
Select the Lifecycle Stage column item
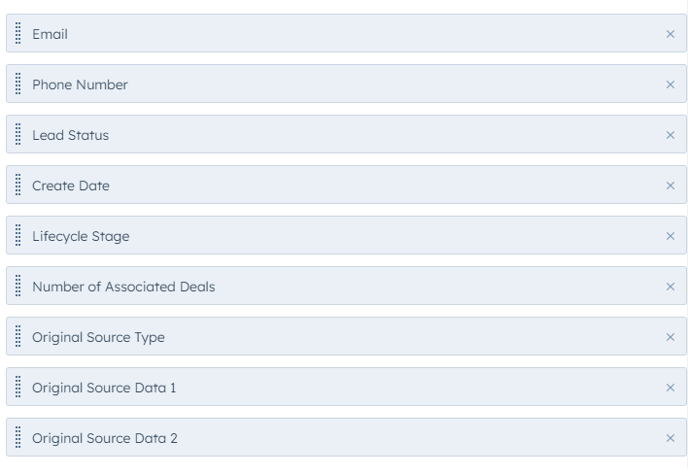pyautogui.click(x=346, y=235)
